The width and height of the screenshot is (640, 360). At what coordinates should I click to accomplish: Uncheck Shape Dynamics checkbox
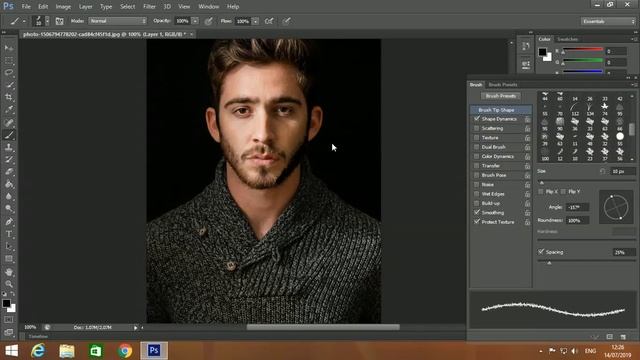[477, 119]
